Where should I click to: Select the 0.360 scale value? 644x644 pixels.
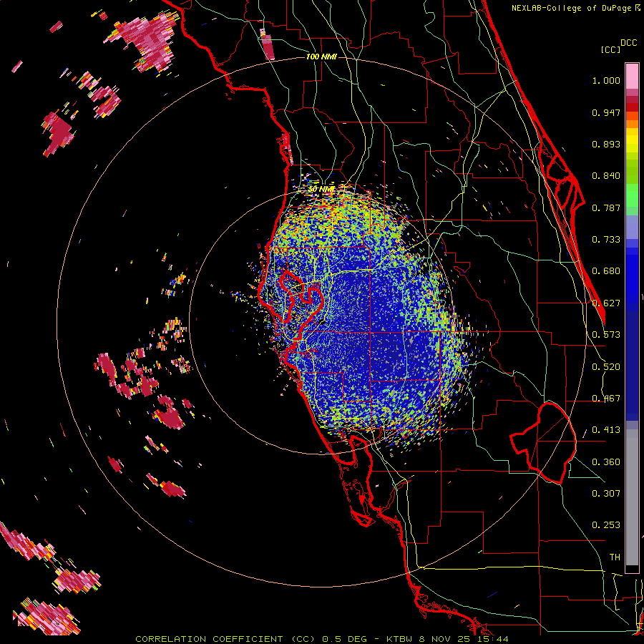tap(606, 462)
